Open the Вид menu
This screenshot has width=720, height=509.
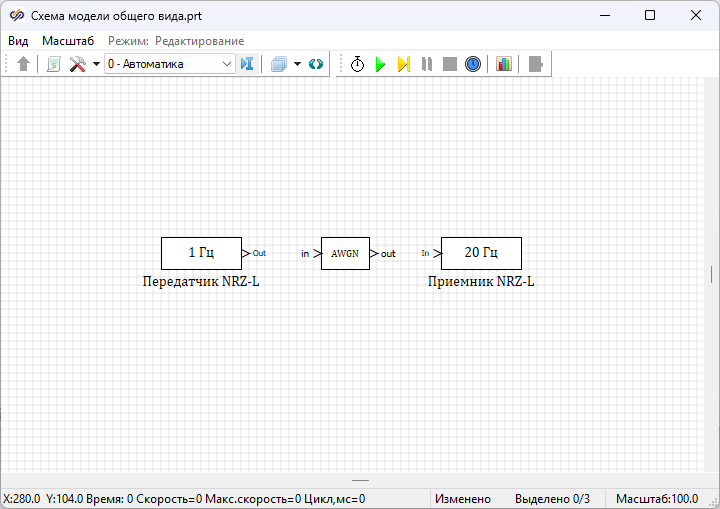[18, 41]
